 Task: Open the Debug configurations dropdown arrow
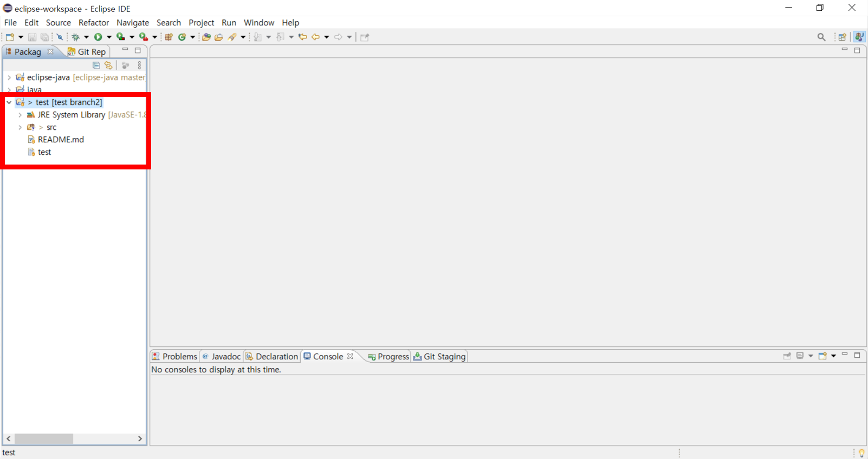pos(86,37)
